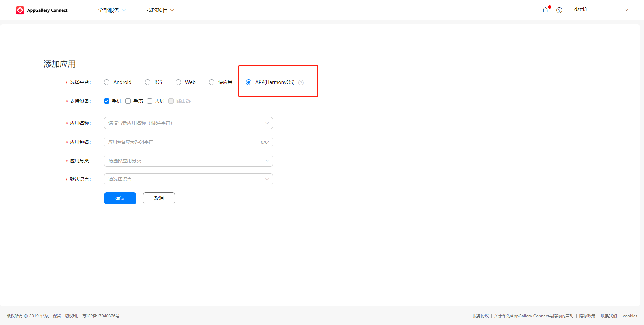Select the APP(HarmonyOS) radio button
The height and width of the screenshot is (325, 644).
249,82
